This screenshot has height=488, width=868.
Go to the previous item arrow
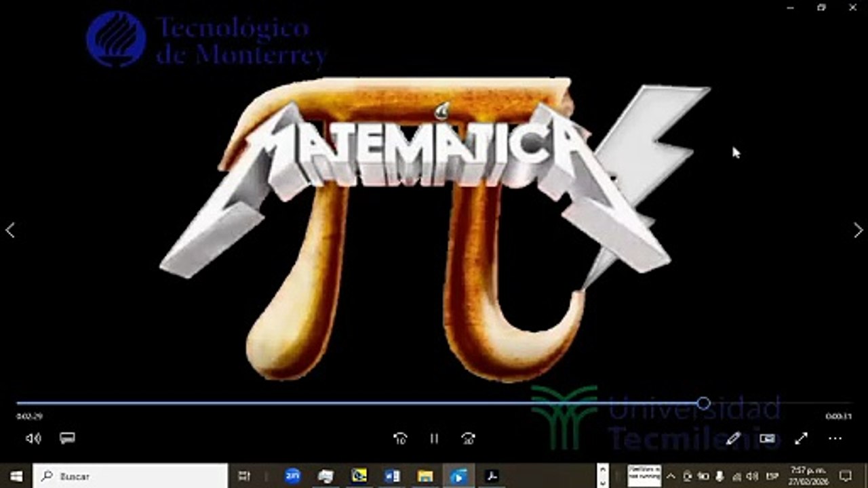point(10,230)
